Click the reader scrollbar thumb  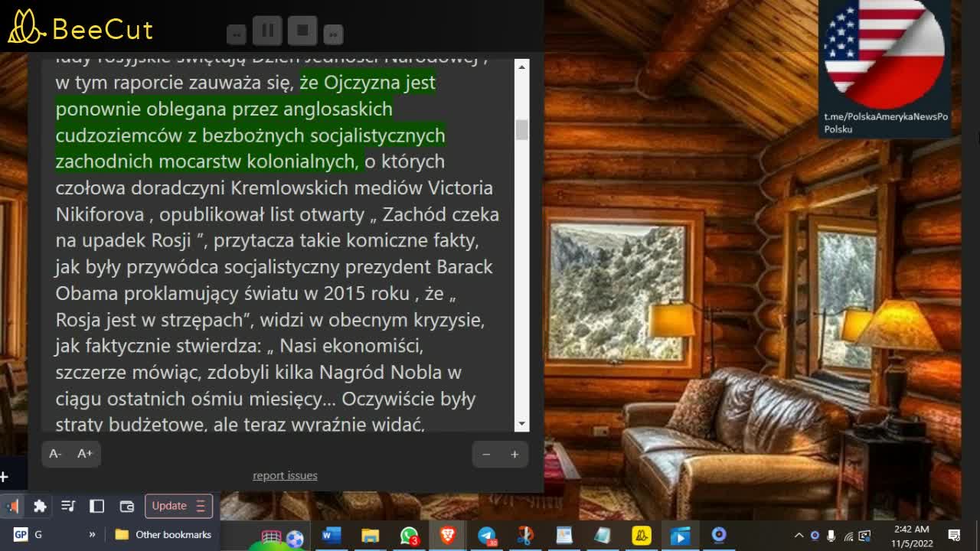(522, 130)
